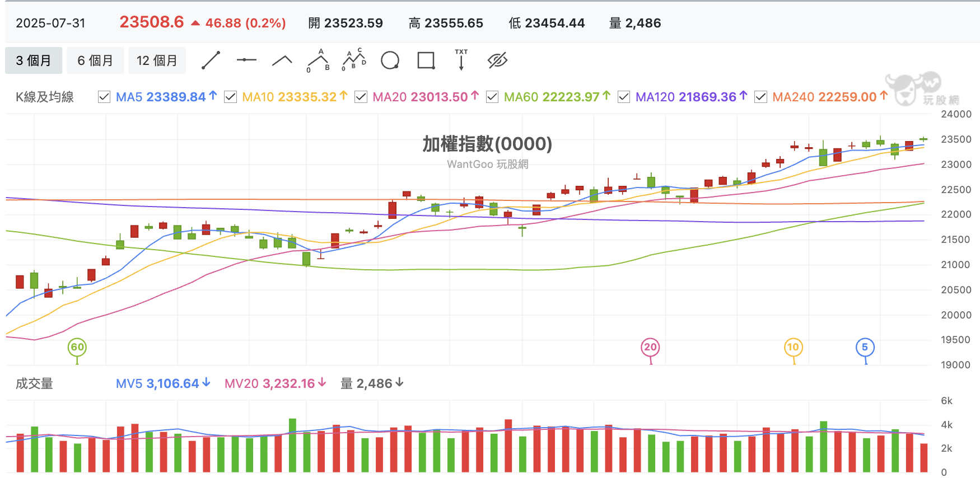Click the MV20 3,232.16 volume label

[x=275, y=383]
